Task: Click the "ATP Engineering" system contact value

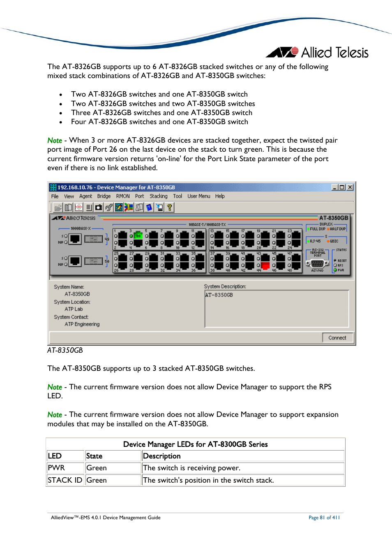Action: (82, 324)
